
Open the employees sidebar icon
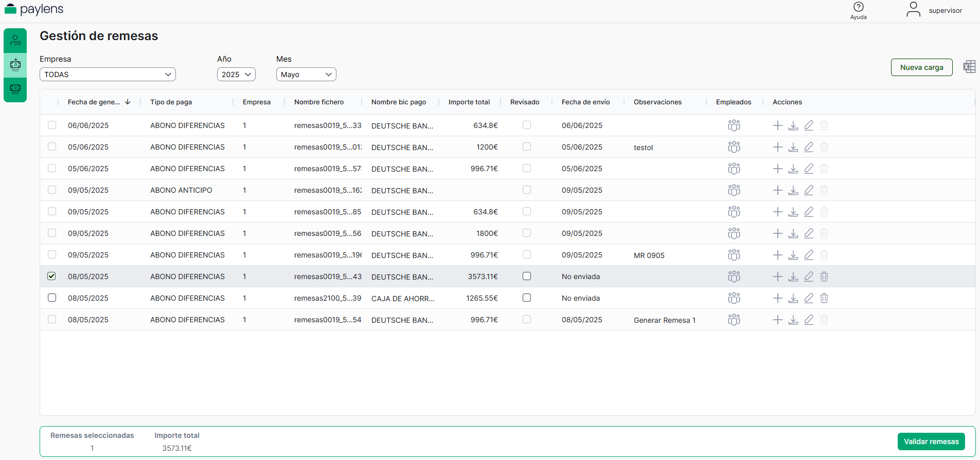(x=15, y=40)
